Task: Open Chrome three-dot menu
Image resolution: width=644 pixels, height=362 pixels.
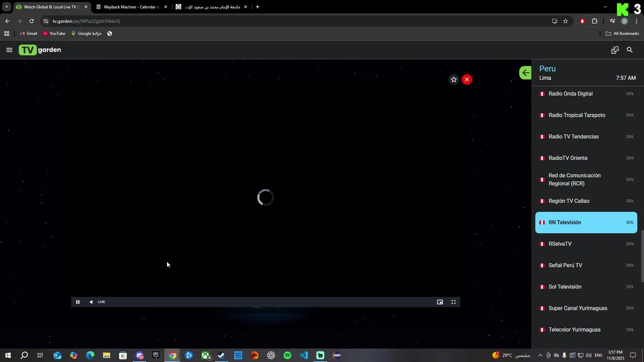Action: [636, 21]
